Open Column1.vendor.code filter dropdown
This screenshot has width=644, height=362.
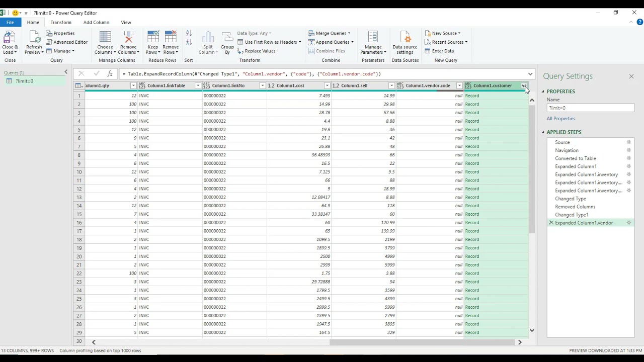click(459, 86)
